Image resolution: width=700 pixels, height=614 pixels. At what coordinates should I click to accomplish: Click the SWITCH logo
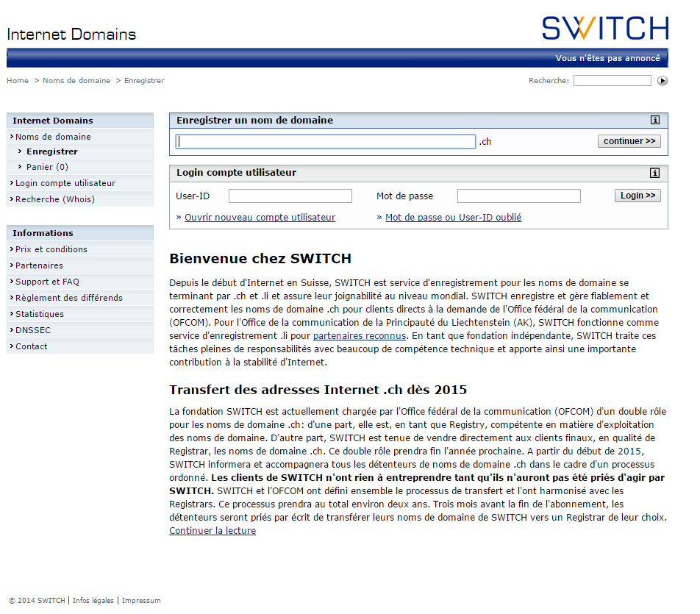tap(605, 28)
